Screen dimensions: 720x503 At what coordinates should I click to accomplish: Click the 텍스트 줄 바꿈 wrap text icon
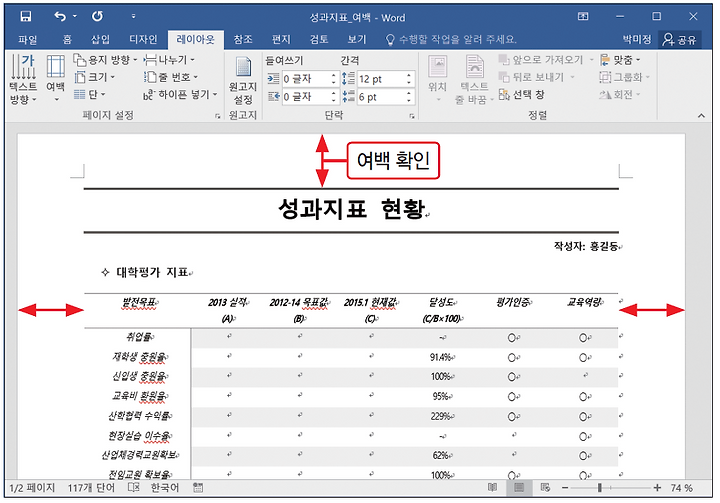tap(474, 79)
